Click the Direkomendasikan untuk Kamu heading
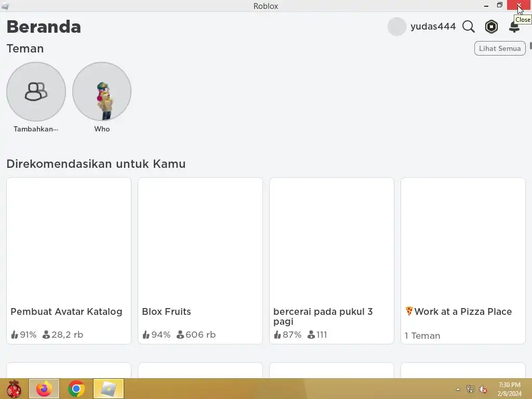Image resolution: width=532 pixels, height=399 pixels. (x=96, y=164)
